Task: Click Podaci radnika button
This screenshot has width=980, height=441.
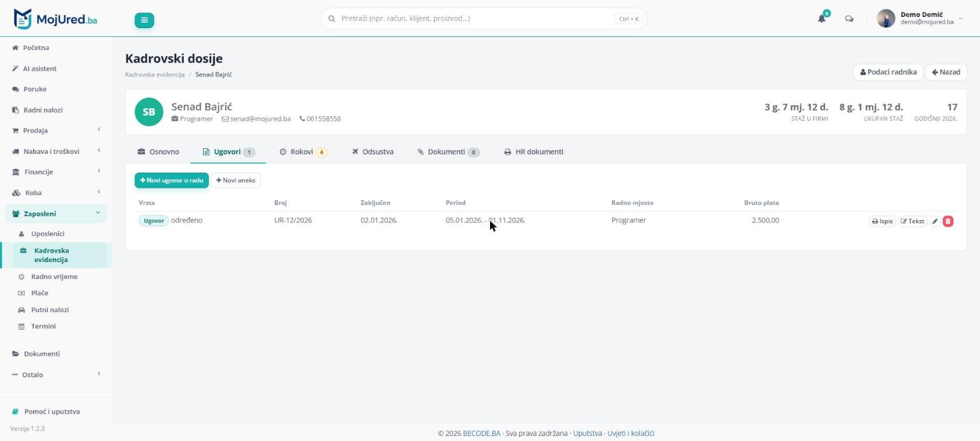Action: (888, 72)
